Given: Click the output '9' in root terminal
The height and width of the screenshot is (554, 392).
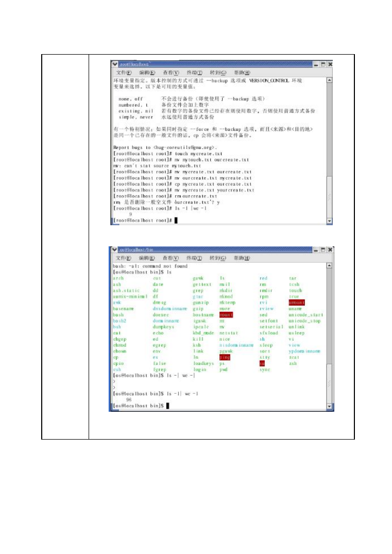Looking at the screenshot, I should point(130,214).
